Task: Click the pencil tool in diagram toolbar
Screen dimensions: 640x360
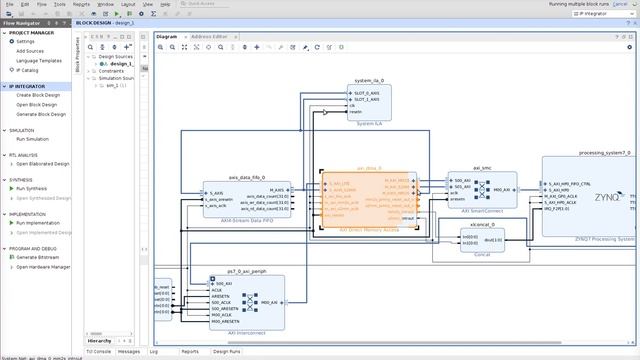Action: (x=305, y=47)
